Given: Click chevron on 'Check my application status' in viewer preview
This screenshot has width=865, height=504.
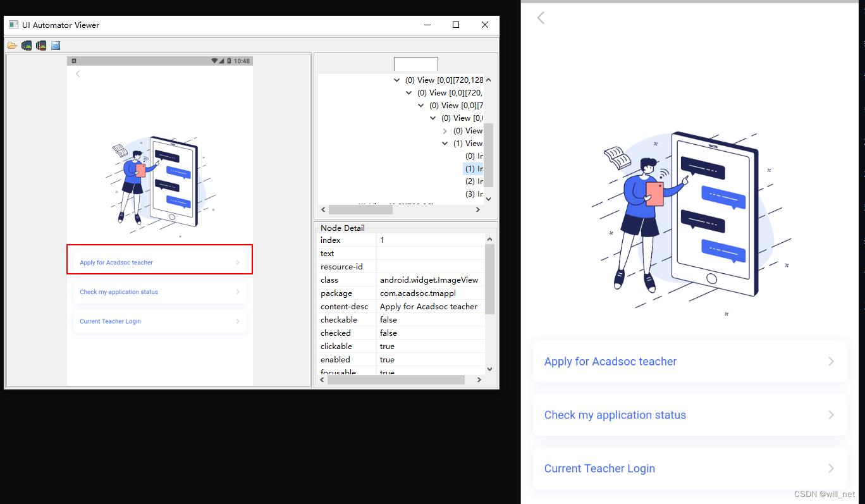Looking at the screenshot, I should click(x=238, y=292).
